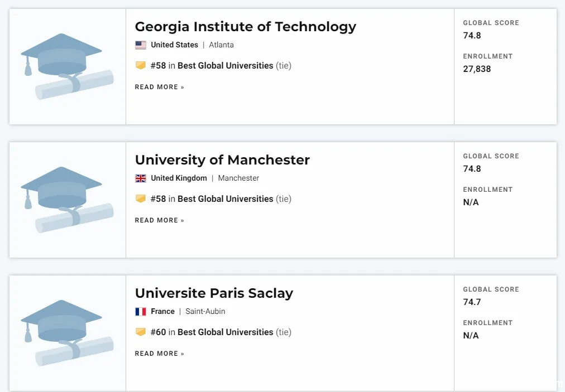Open the University of Manchester title link

coord(222,160)
